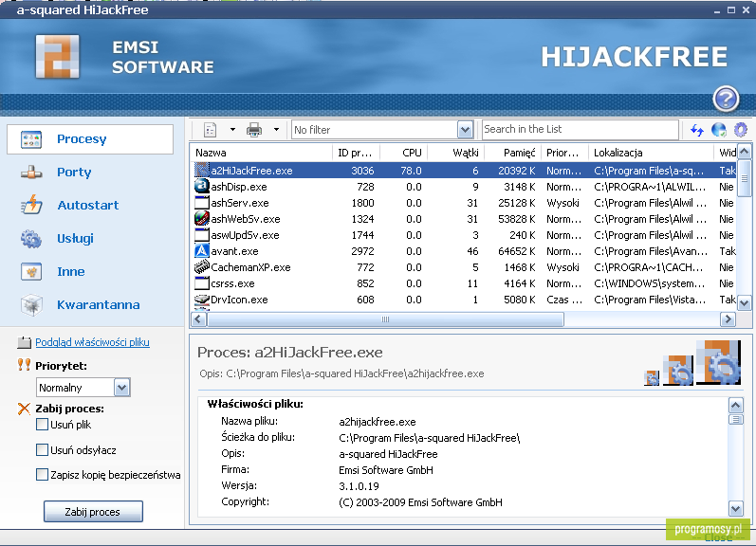Go to the Inne section
The width and height of the screenshot is (756, 546).
click(71, 272)
